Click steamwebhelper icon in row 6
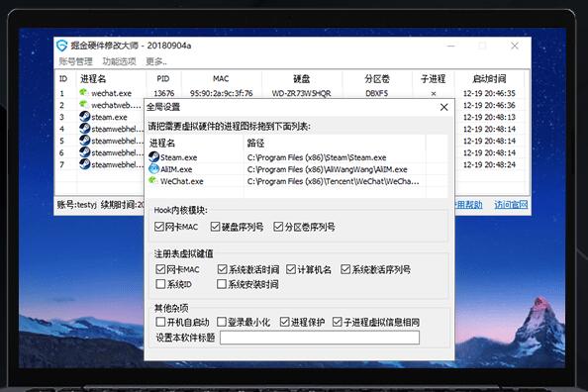 pyautogui.click(x=85, y=152)
